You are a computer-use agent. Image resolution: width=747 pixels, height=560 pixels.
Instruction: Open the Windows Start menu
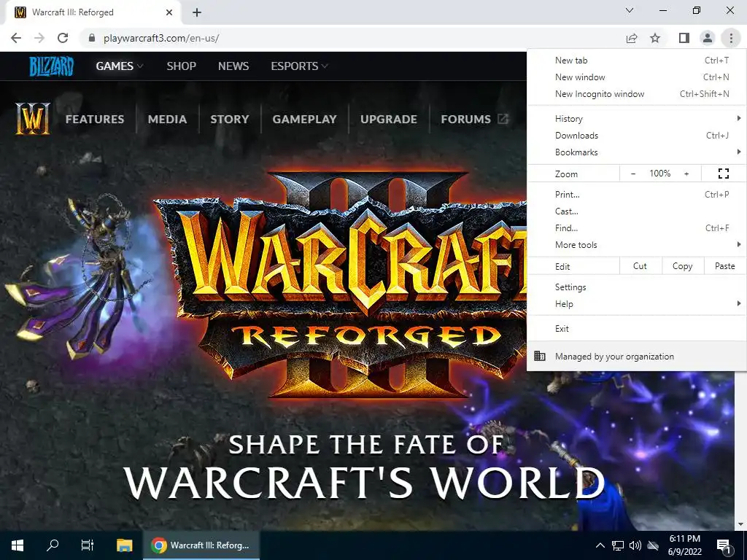pos(18,545)
